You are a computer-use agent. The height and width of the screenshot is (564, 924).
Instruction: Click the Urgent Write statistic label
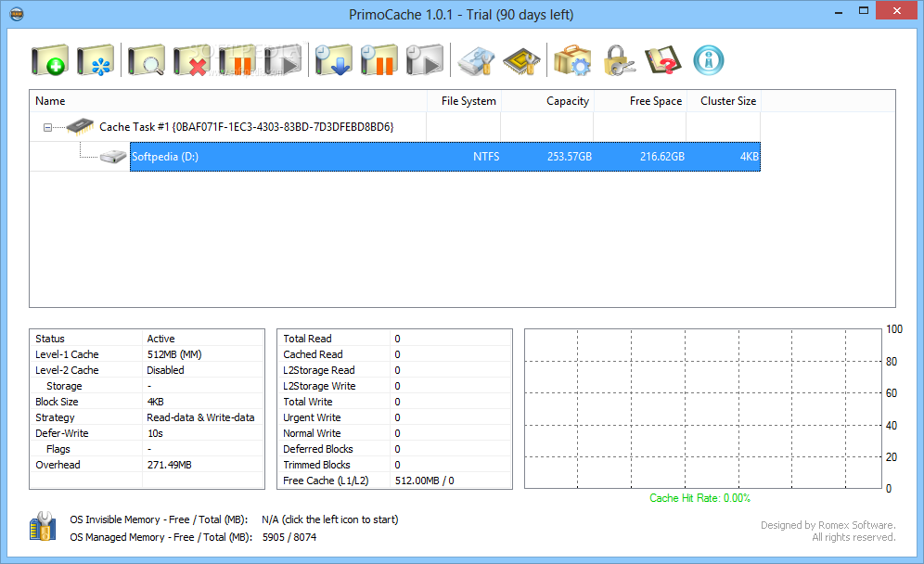tap(312, 417)
